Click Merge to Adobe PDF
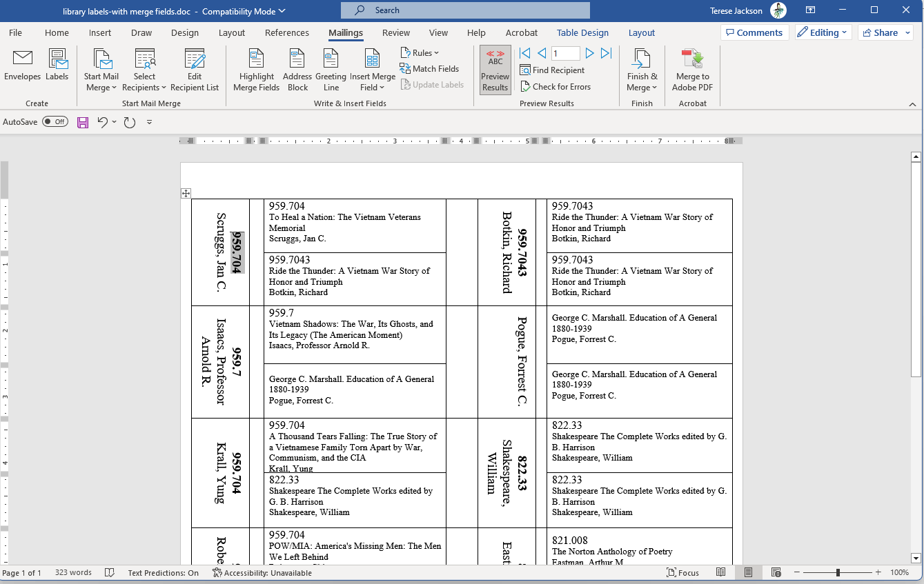 692,70
